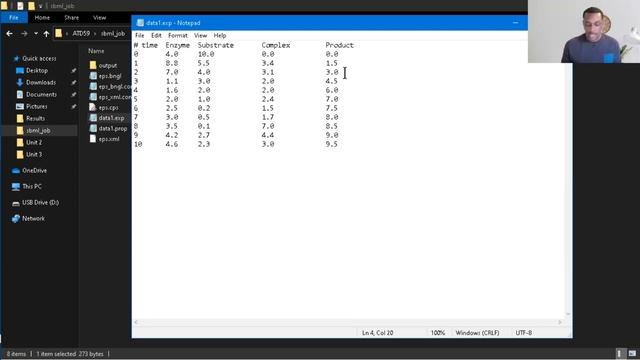Click the eps.xml file icon
Screen dimensions: 640x360
[93, 139]
